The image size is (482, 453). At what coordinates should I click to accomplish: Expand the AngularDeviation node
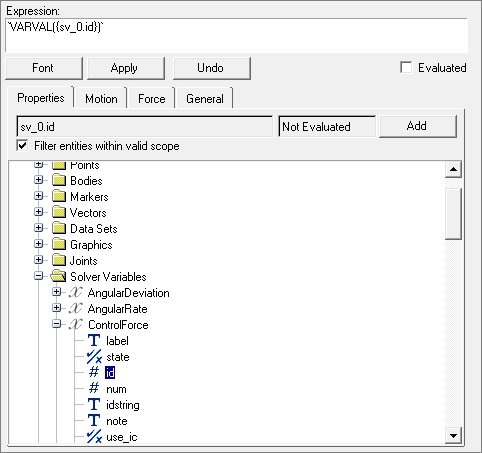coord(57,292)
